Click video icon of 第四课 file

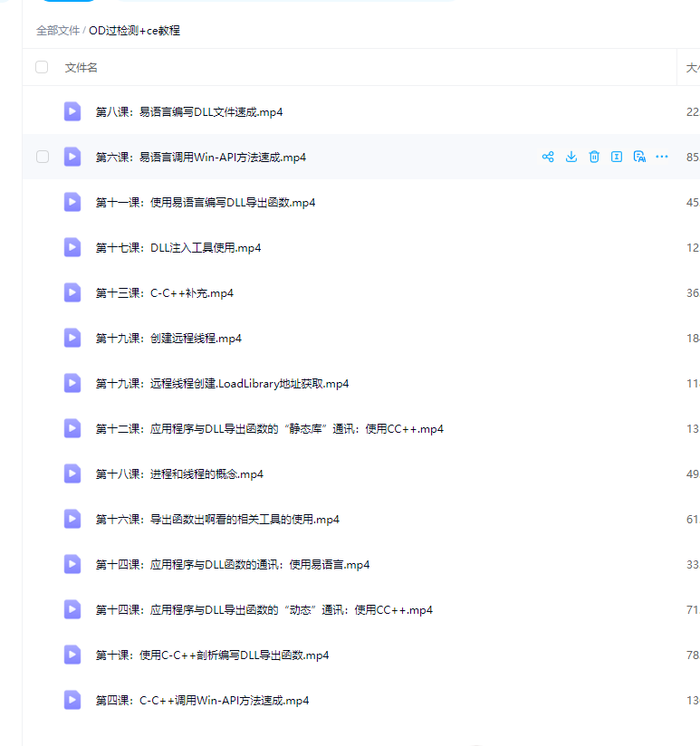tap(72, 700)
